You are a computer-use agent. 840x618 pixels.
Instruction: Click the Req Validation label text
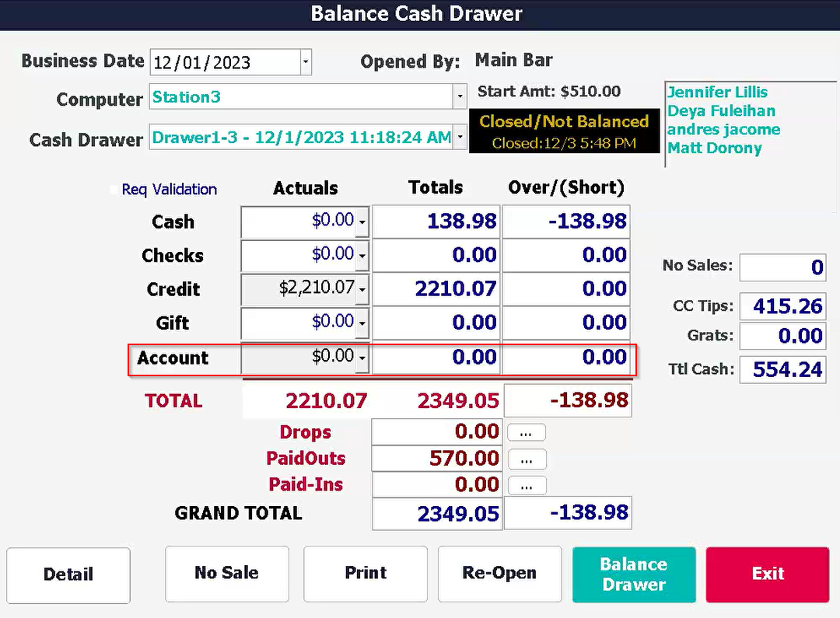[x=170, y=190]
